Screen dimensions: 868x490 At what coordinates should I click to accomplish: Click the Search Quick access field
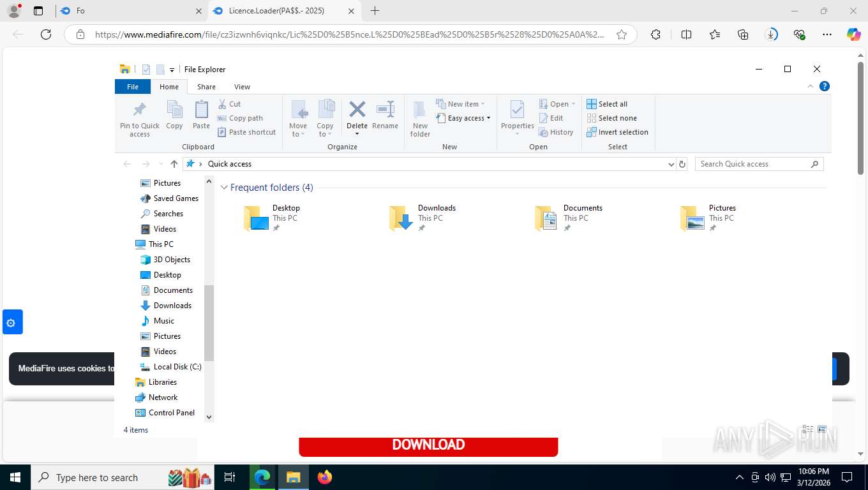[759, 164]
